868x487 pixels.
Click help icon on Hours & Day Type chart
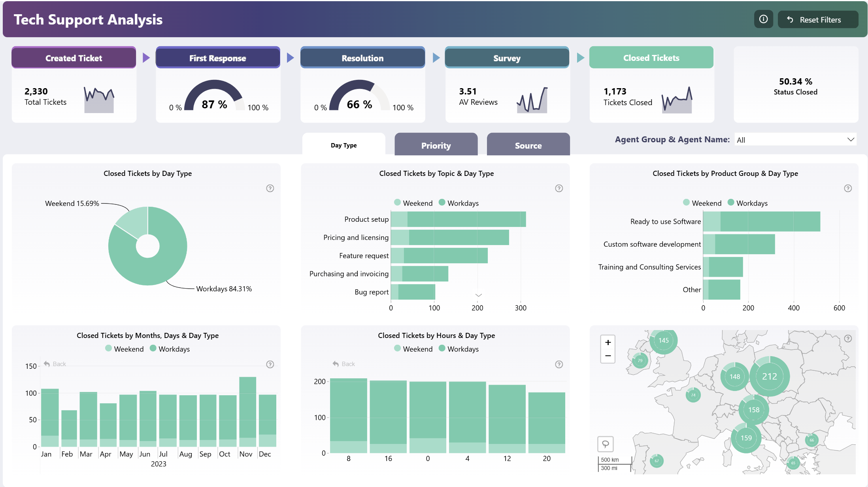coord(559,364)
